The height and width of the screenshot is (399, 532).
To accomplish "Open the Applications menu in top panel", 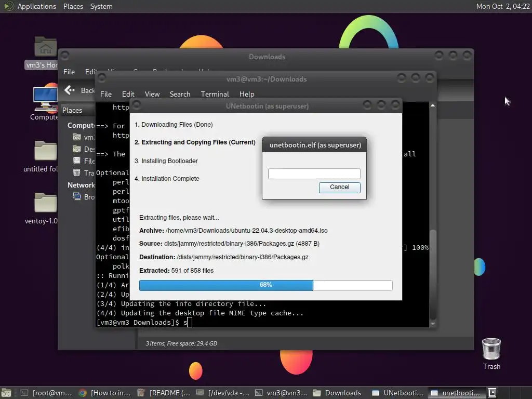I will pyautogui.click(x=37, y=6).
